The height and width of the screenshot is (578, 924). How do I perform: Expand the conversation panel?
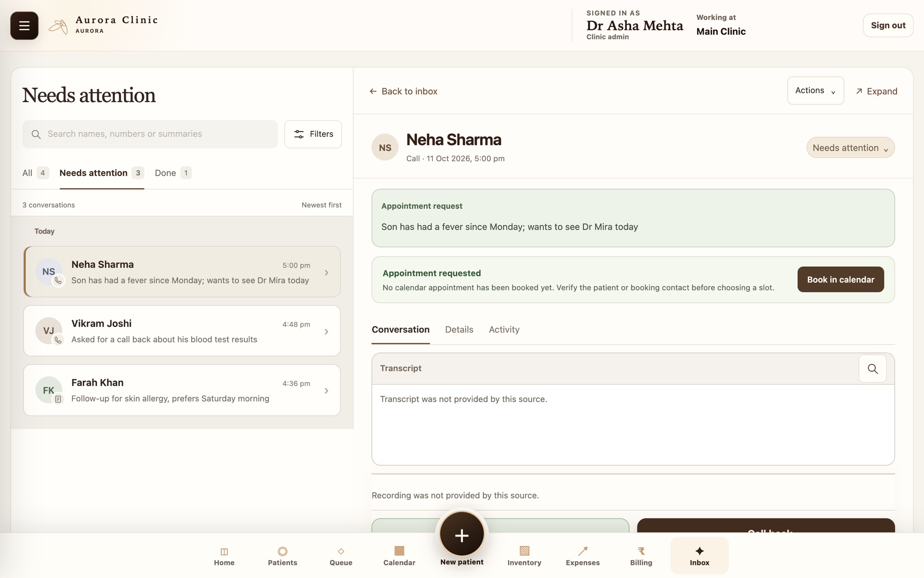(876, 91)
